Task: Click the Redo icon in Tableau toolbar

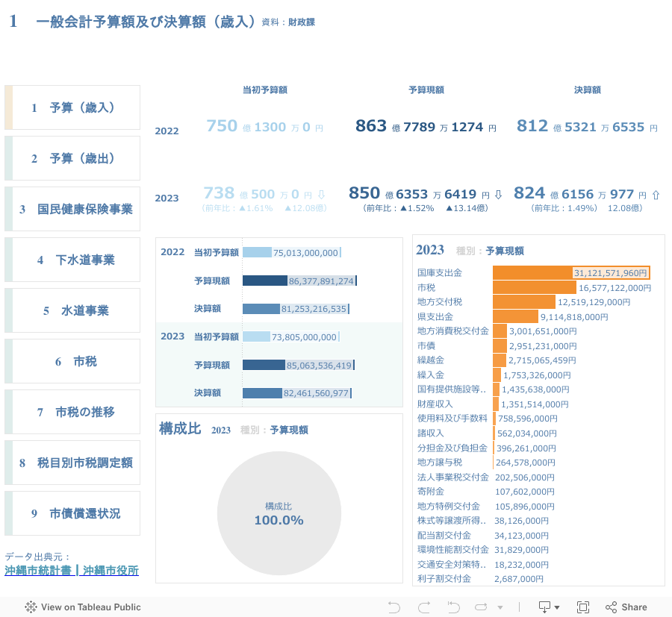Action: click(x=424, y=607)
